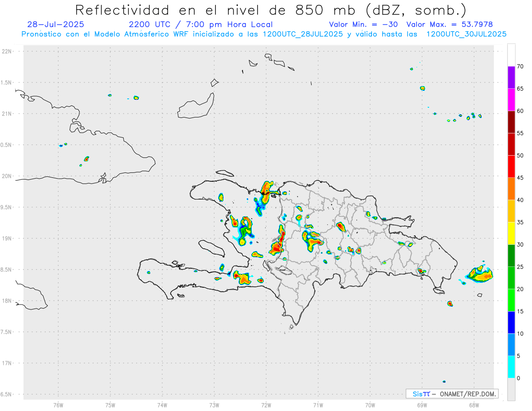Click the '72W' longitude label
Viewport: 532px width, 411px height.
click(x=266, y=405)
